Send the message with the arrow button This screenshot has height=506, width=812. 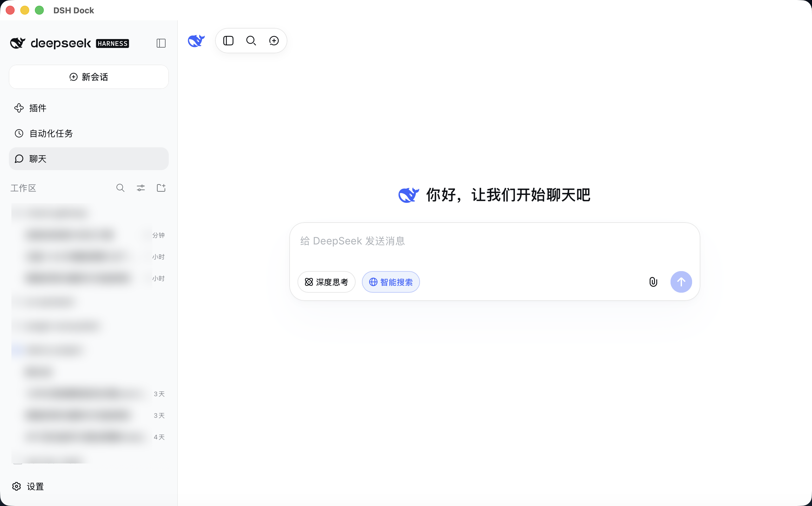[681, 282]
